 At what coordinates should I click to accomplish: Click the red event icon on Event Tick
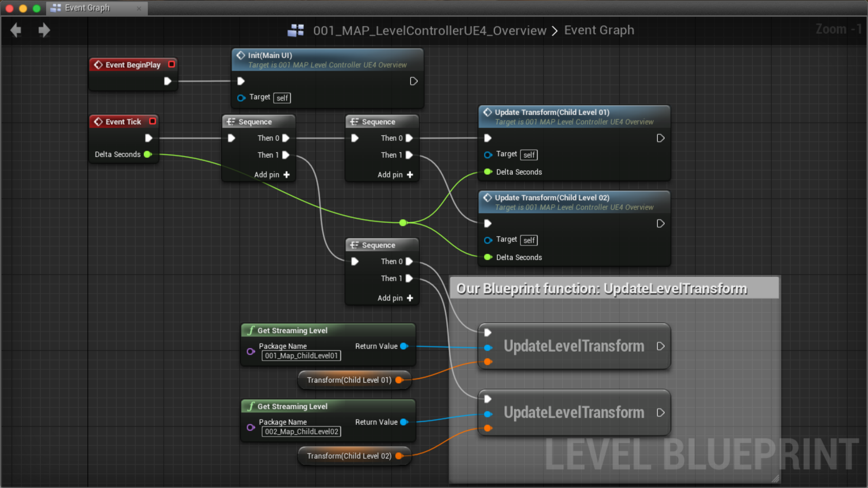coord(98,121)
